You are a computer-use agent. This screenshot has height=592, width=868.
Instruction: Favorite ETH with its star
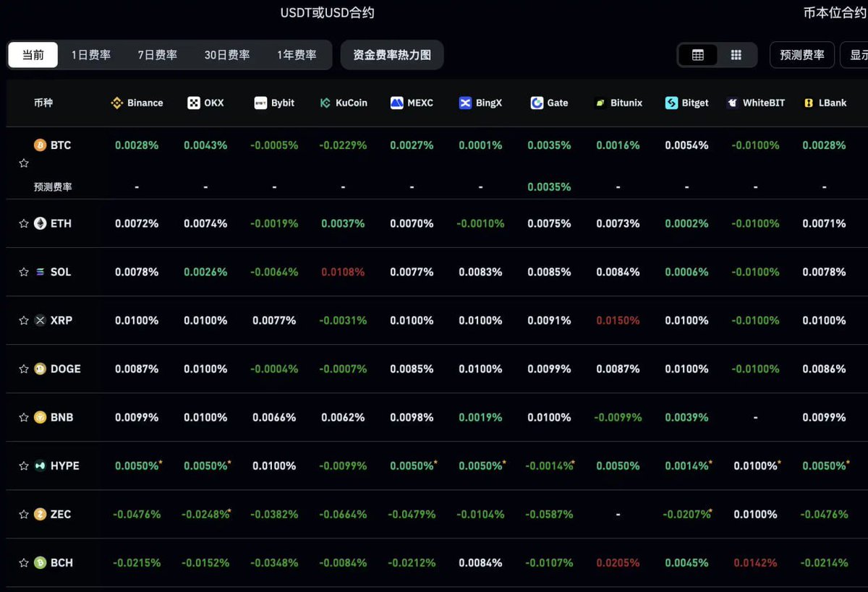(x=24, y=223)
